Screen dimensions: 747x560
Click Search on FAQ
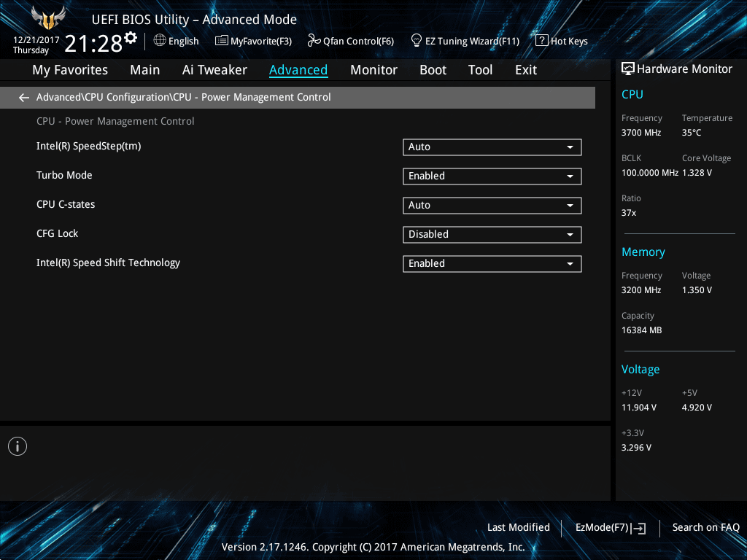(x=705, y=528)
